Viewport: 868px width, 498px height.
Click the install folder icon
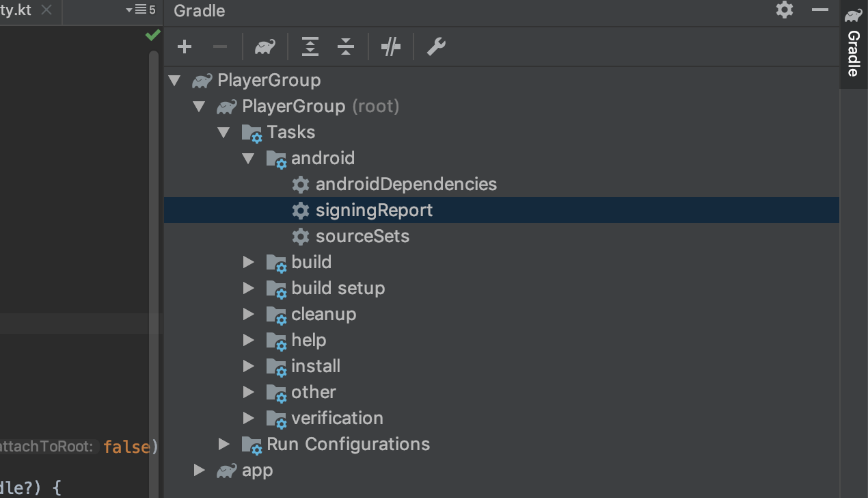tap(277, 367)
